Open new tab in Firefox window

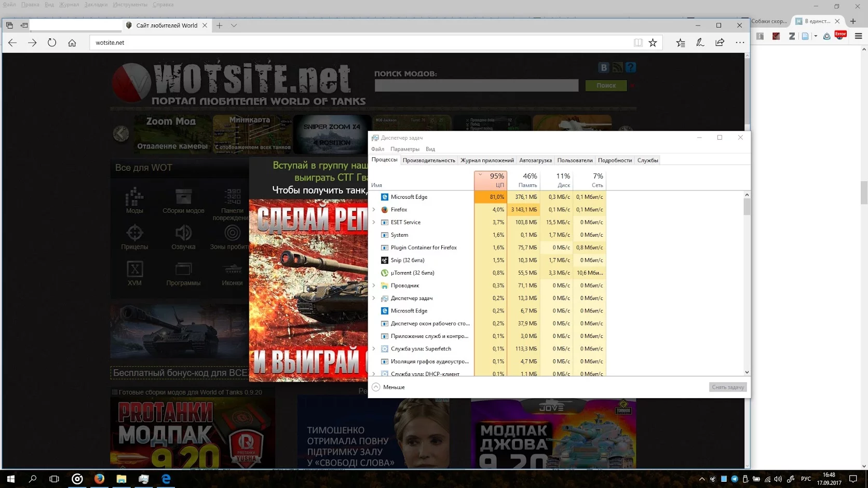pyautogui.click(x=853, y=21)
